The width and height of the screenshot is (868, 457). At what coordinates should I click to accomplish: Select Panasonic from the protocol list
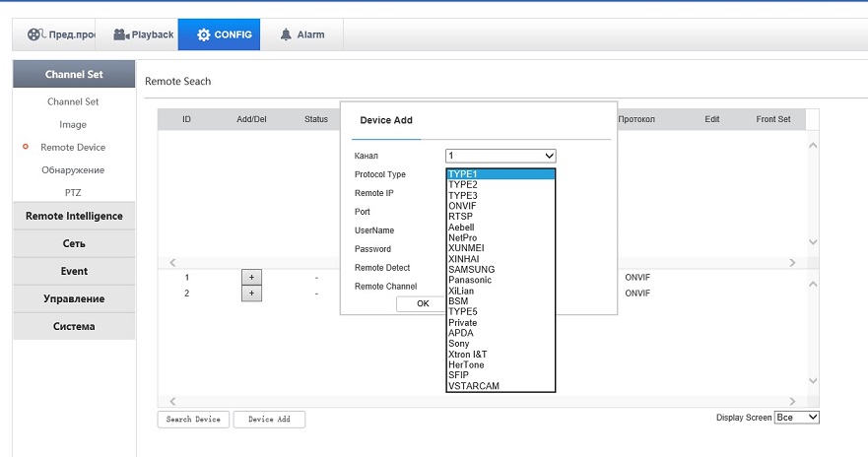pos(469,280)
